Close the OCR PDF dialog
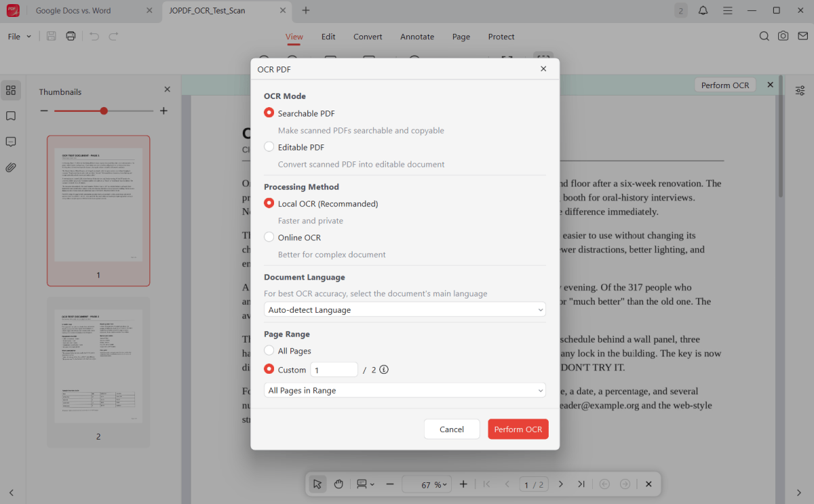Image resolution: width=814 pixels, height=504 pixels. tap(543, 69)
